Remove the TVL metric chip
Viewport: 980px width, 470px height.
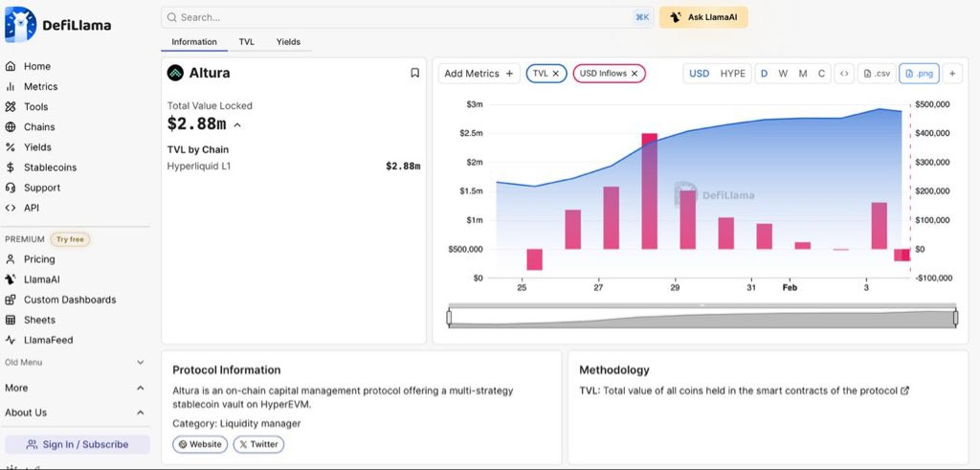(x=556, y=73)
